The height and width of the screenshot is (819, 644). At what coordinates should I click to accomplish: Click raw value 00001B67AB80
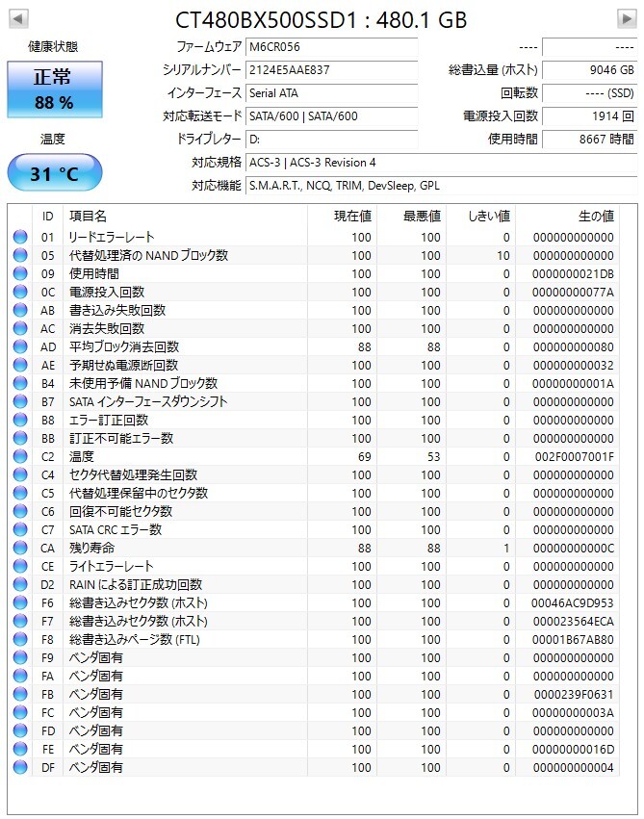(x=574, y=639)
